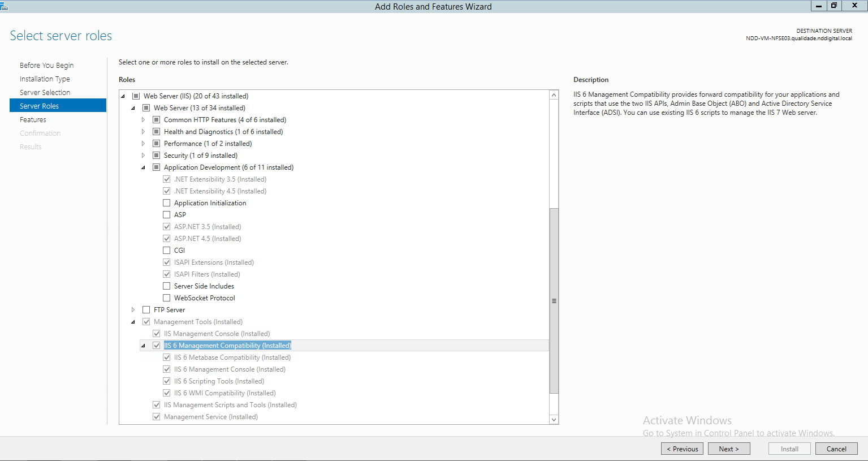Enable the WebSocket Protocol checkbox

pos(166,298)
